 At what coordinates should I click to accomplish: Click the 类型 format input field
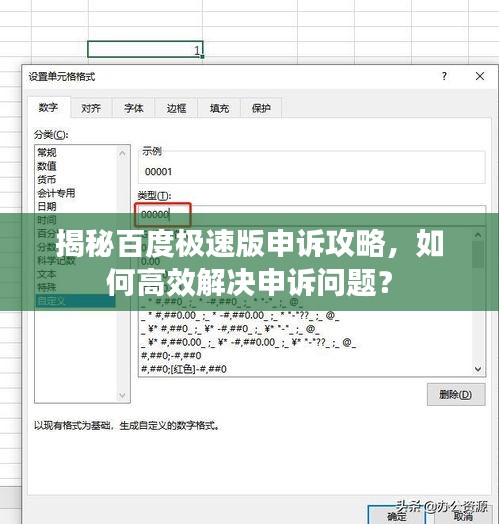[312, 215]
